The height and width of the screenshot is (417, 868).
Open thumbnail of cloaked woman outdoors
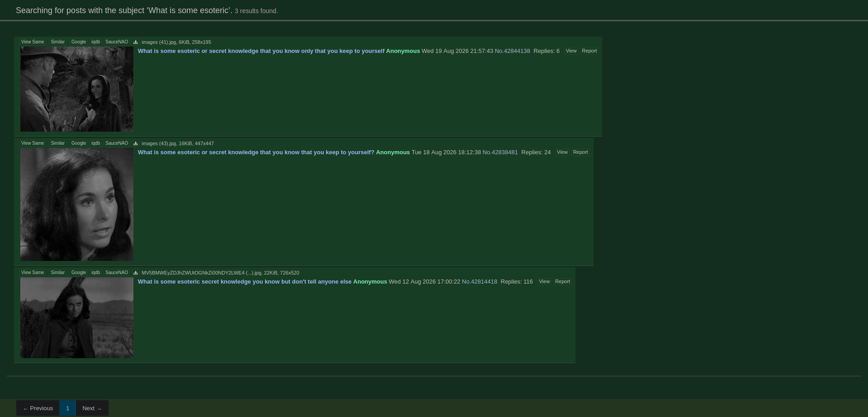77,317
